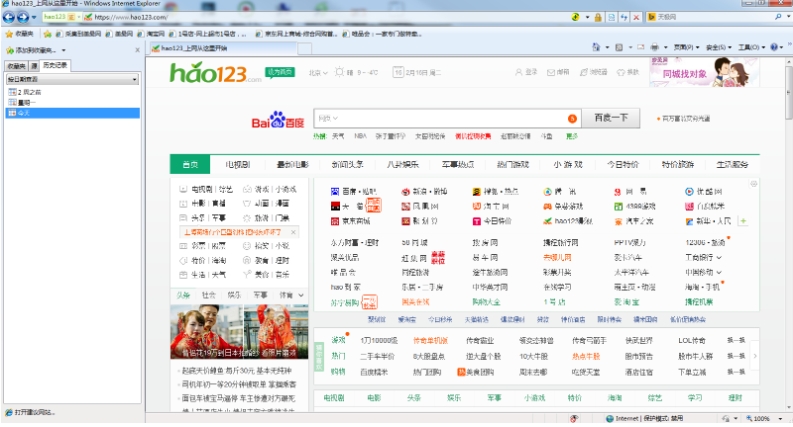Click the Home icon in command bar
Screen dimensions: 793x427
click(596, 47)
